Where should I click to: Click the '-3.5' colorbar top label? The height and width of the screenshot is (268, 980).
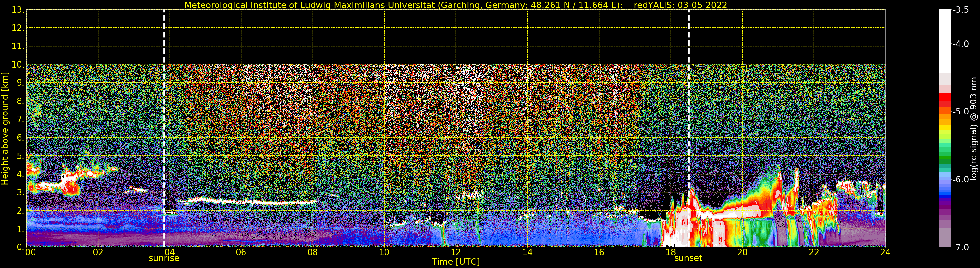(960, 10)
